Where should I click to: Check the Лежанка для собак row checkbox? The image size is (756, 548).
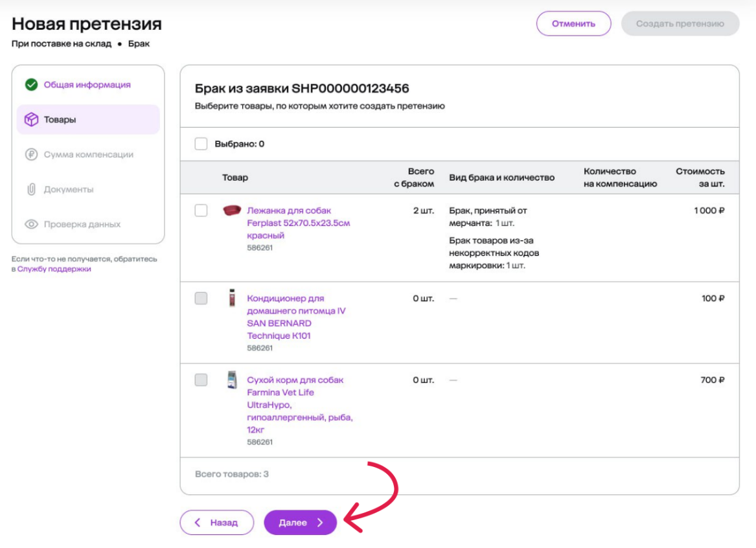[201, 211]
